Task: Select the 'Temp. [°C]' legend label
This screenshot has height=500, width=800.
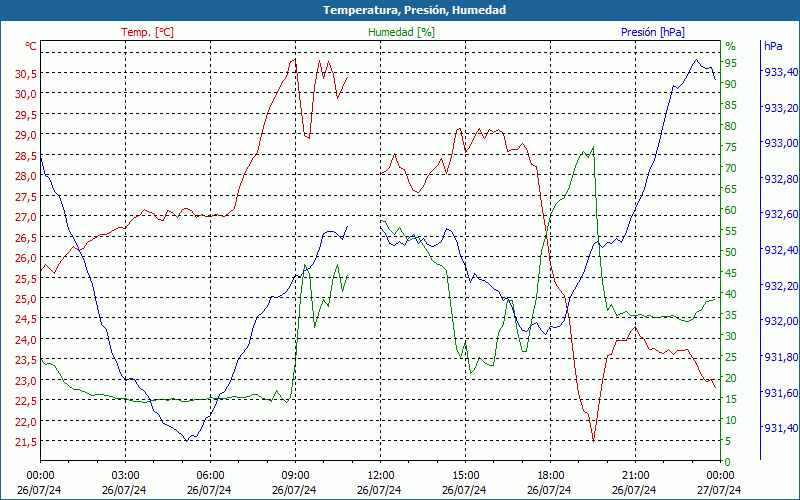Action: (147, 32)
